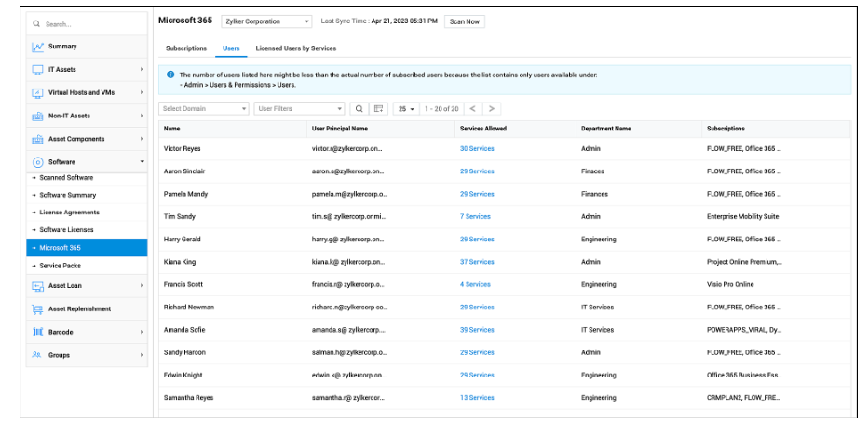868x425 pixels.
Task: Open the Zylker Corporation account dropdown
Action: point(267,21)
